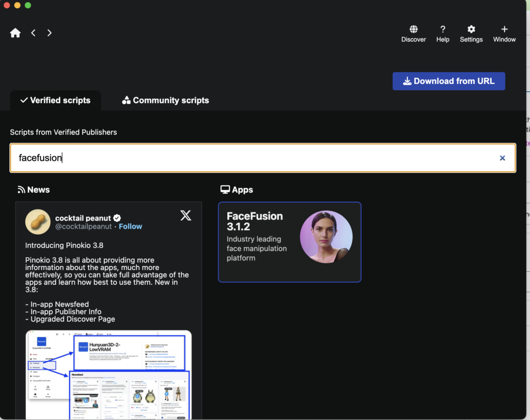Screen dimensions: 530x420
Task: Click the News heading
Action: pyautogui.click(x=34, y=190)
